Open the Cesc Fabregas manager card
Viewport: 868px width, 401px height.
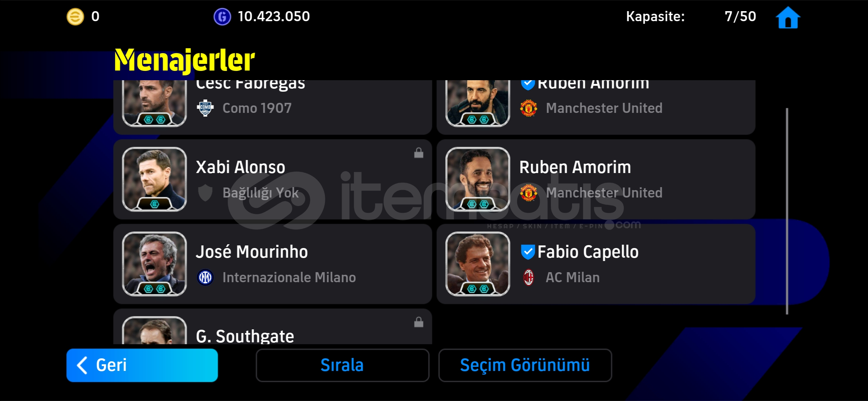tap(273, 107)
